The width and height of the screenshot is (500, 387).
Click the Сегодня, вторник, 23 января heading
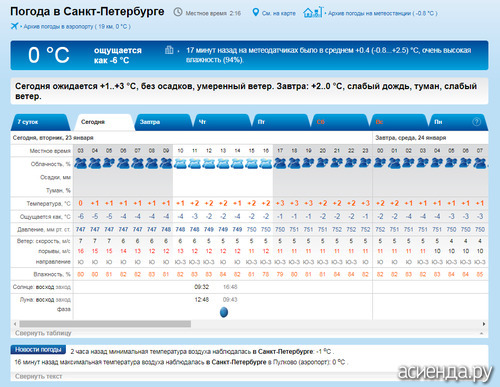click(53, 138)
